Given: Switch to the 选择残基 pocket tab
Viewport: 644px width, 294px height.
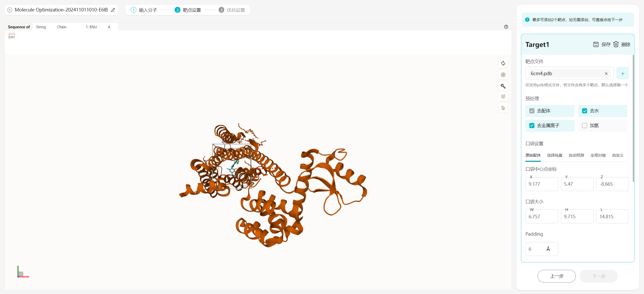Looking at the screenshot, I should pos(555,155).
